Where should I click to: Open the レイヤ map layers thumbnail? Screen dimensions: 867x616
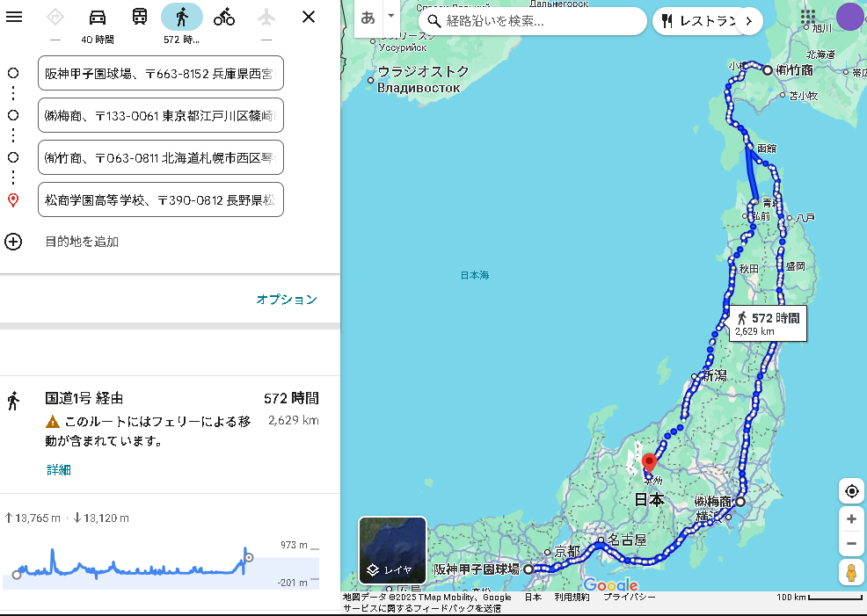click(392, 550)
